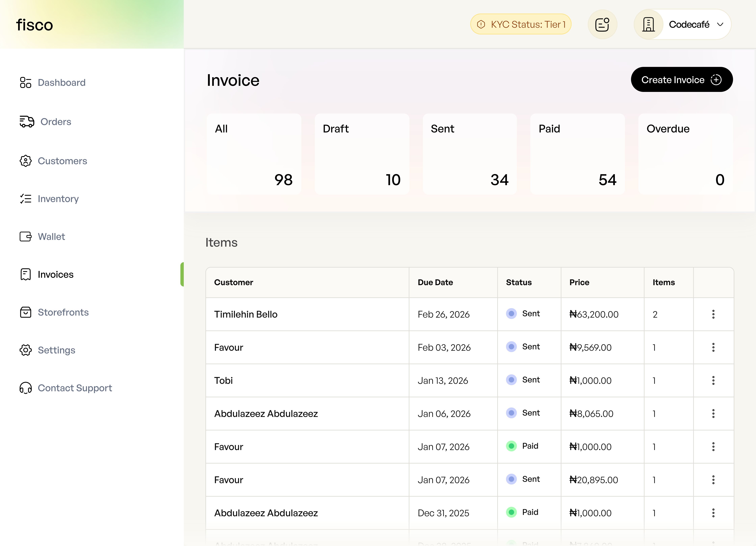Click the Orders truck icon
This screenshot has height=546, width=756.
click(27, 122)
